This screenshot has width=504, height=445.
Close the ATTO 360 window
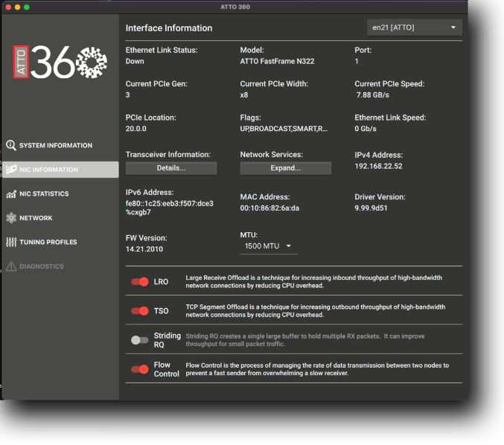(9, 7)
